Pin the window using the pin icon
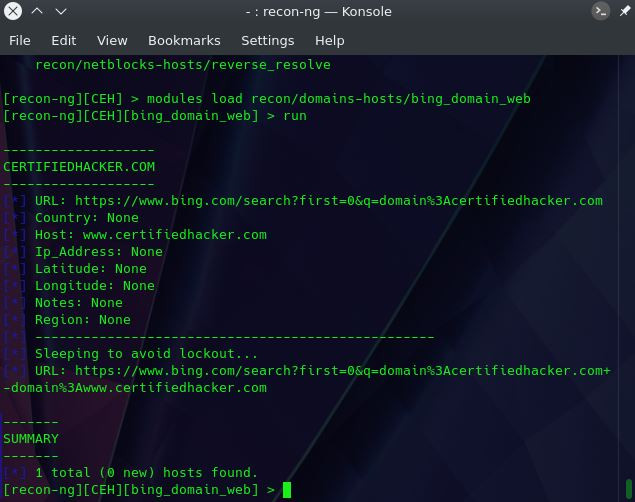The height and width of the screenshot is (502, 635). (624, 11)
